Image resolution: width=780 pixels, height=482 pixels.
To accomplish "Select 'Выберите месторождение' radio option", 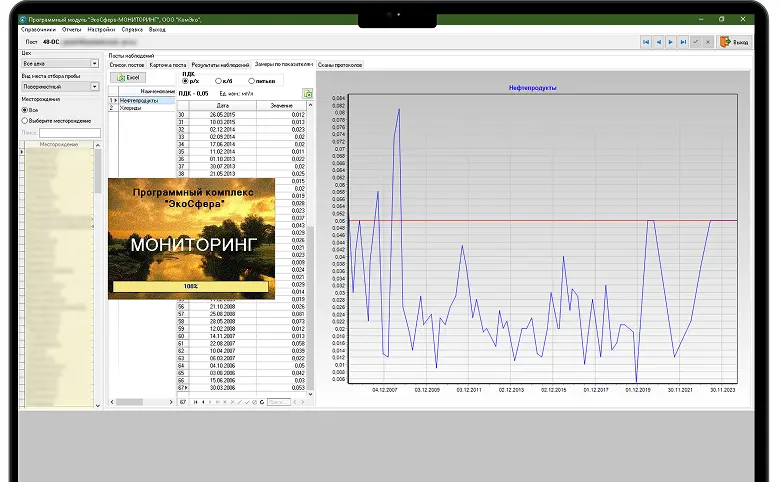I will coord(25,120).
